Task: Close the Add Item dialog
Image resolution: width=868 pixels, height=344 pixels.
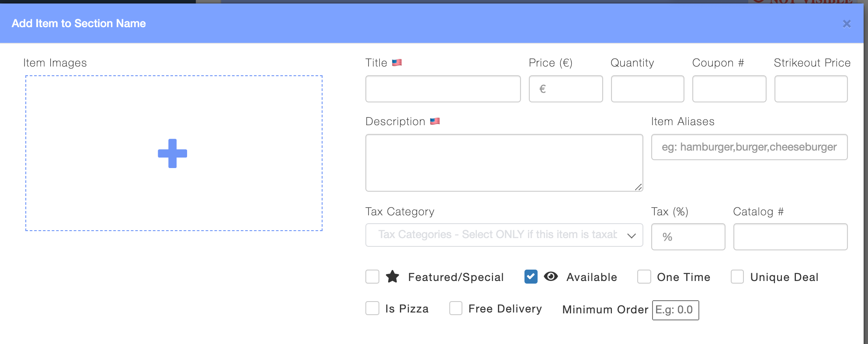Action: (x=847, y=24)
